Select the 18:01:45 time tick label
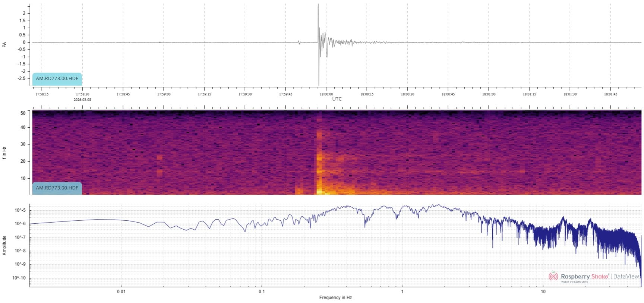This screenshot has height=303, width=644. [610, 94]
